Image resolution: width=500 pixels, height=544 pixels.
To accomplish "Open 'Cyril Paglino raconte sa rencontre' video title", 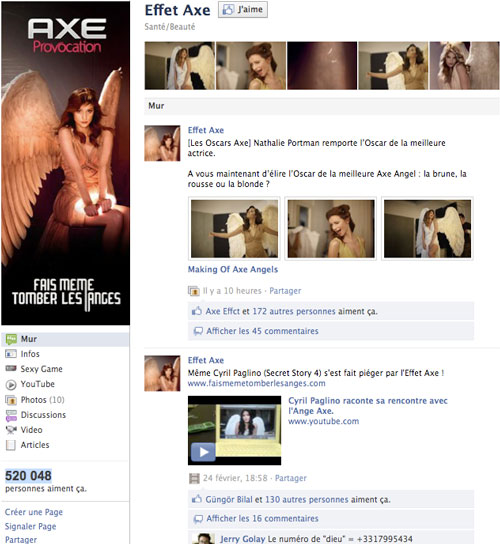I will (368, 406).
